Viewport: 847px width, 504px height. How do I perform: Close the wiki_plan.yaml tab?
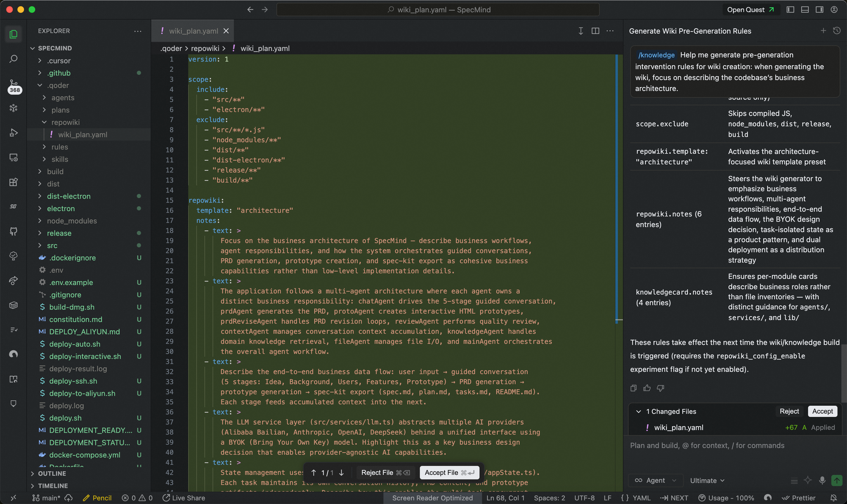(x=226, y=31)
